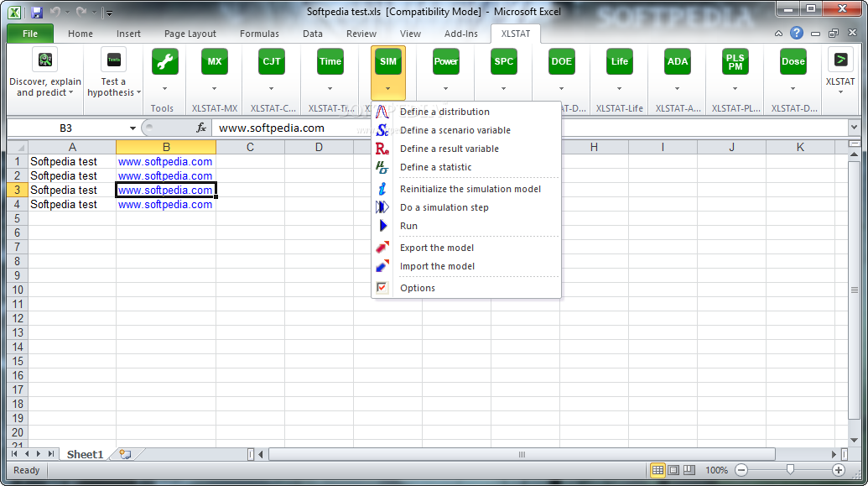Switch to the Page Layout tab

pos(190,34)
